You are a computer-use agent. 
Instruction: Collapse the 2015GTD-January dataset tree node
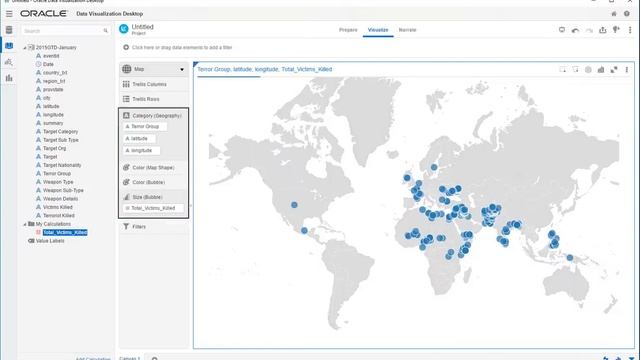[25, 48]
